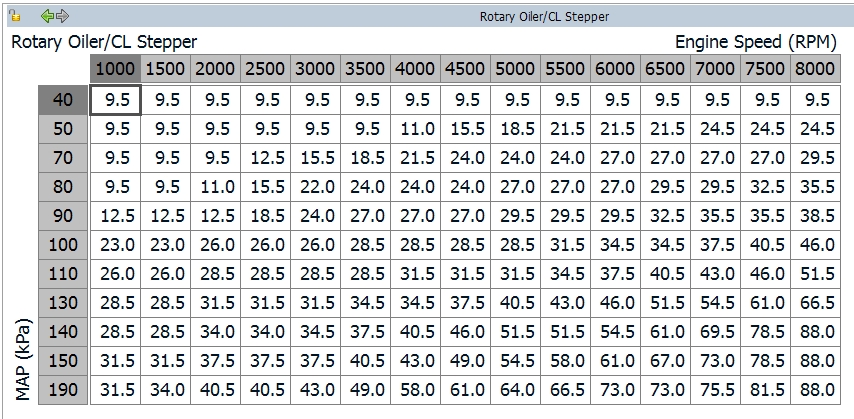Viewport: 854px width, 419px height.
Task: Select the 130 kPa row header
Action: tap(63, 302)
